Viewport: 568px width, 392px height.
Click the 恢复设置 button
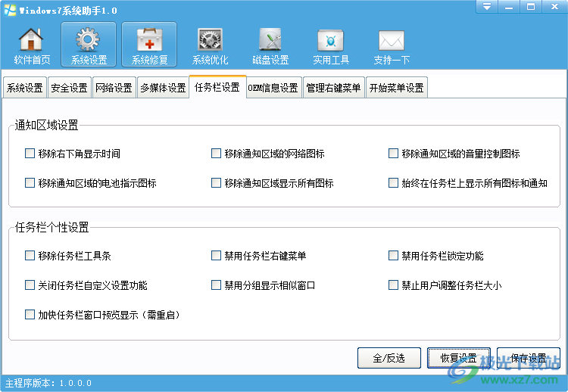[459, 358]
